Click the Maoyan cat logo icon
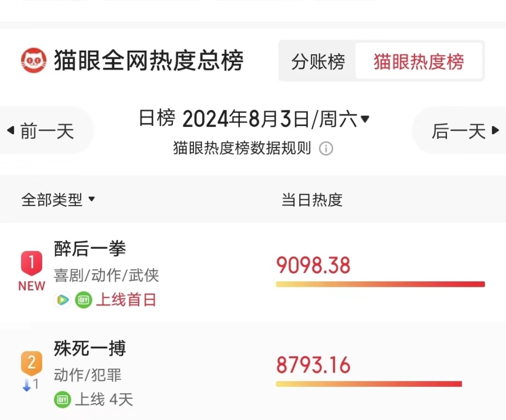Viewport: 506px width, 420px height. coord(34,60)
